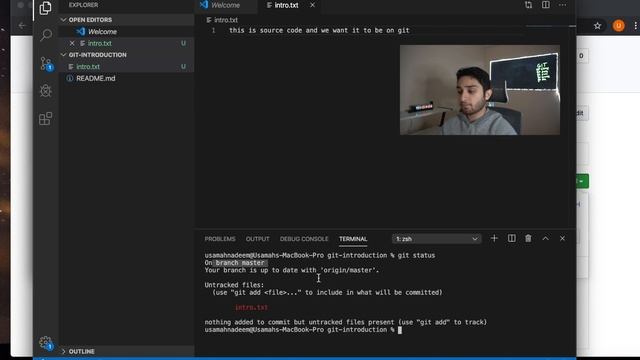Select intro.txt in Open Editors list

click(x=127, y=43)
